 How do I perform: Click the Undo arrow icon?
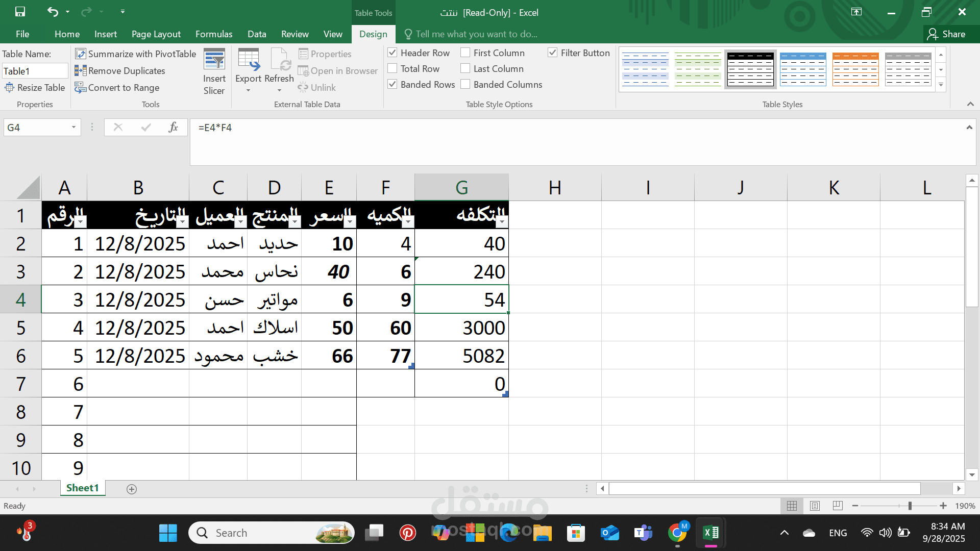pyautogui.click(x=53, y=12)
